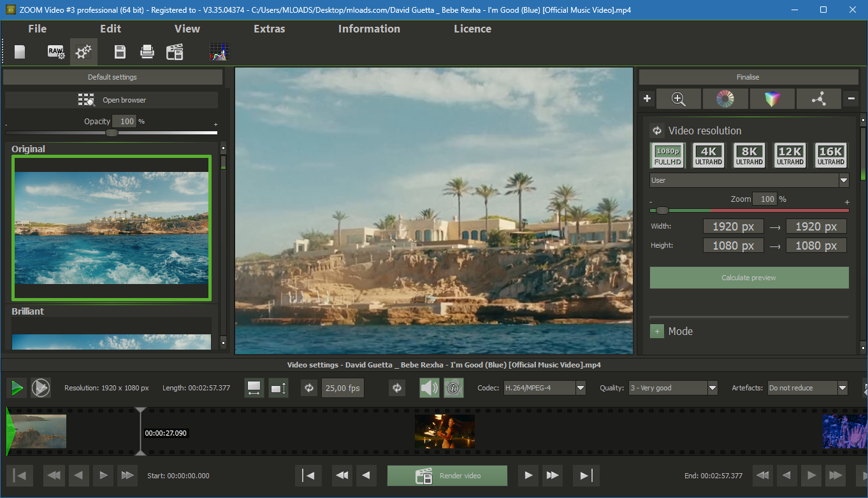Click the Zoom percentage input field

pyautogui.click(x=765, y=199)
